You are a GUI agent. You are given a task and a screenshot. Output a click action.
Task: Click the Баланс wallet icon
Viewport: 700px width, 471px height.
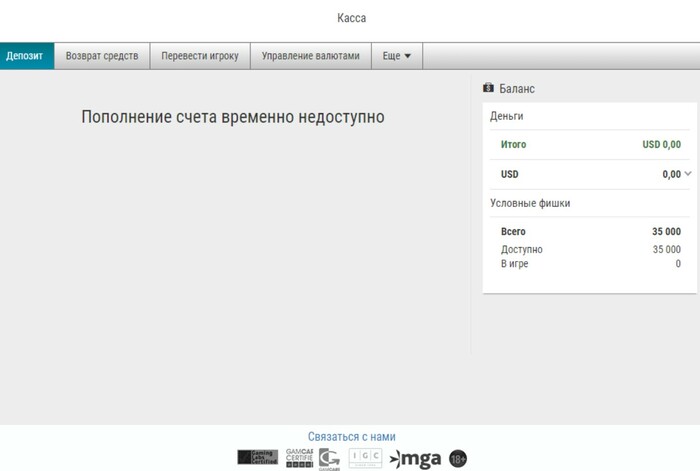pyautogui.click(x=488, y=88)
